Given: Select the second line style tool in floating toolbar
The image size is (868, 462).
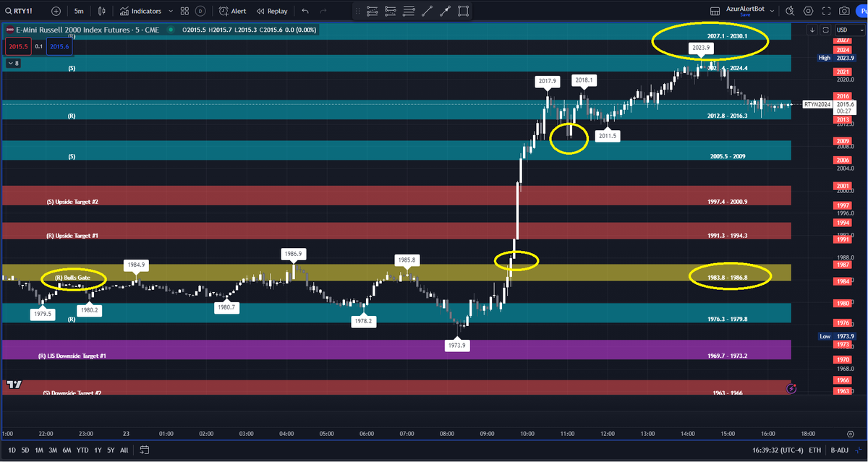Looking at the screenshot, I should 391,11.
